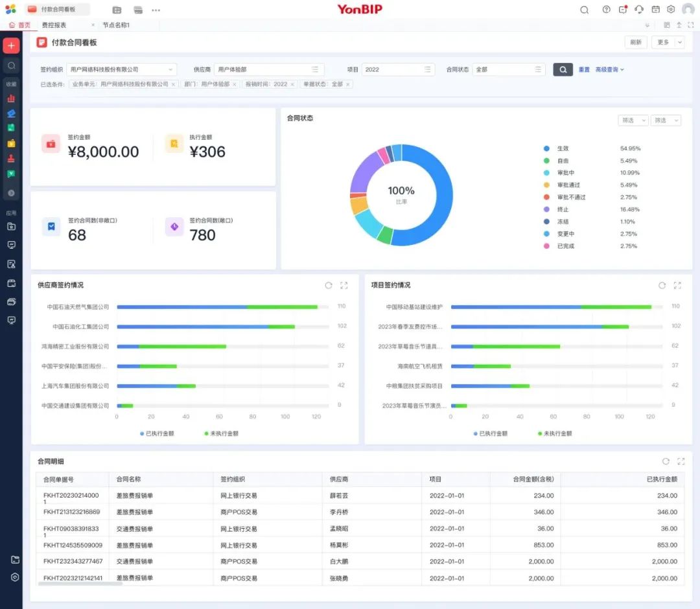
Task: Click the refresh icon in 合同明细 panel
Action: point(666,461)
